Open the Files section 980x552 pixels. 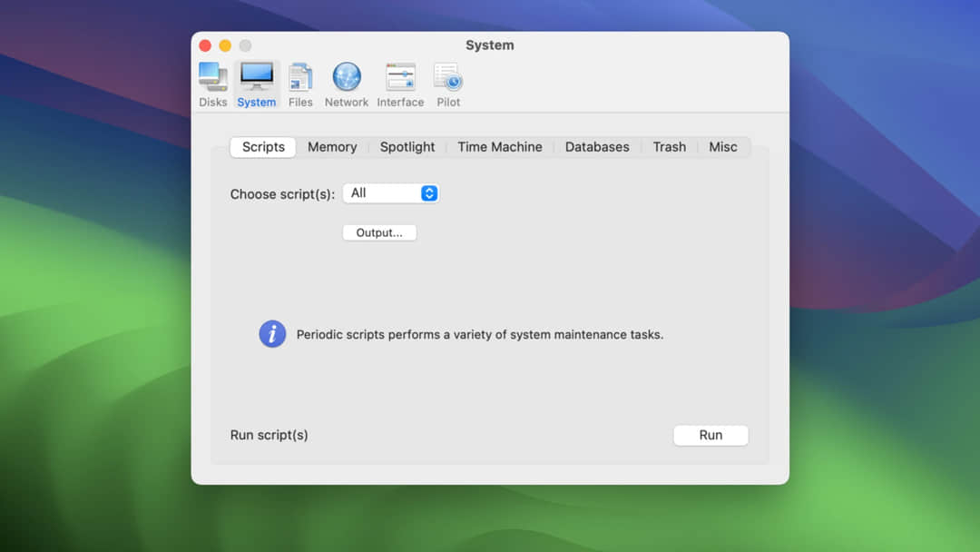tap(300, 84)
